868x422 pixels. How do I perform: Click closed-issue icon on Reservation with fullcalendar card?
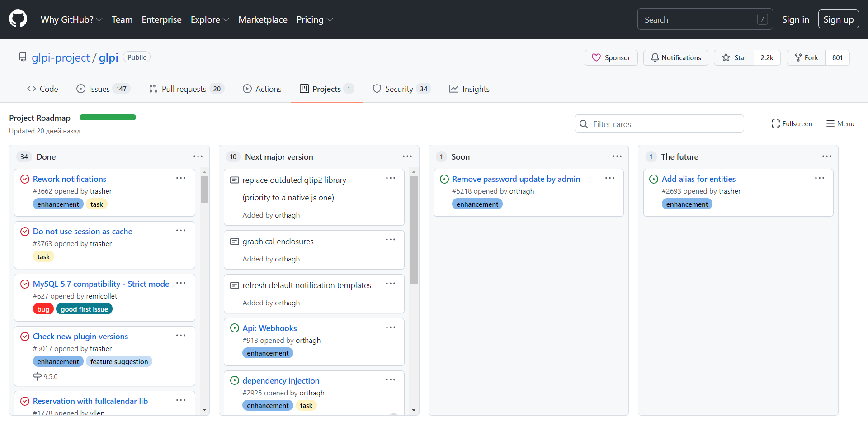coord(25,401)
